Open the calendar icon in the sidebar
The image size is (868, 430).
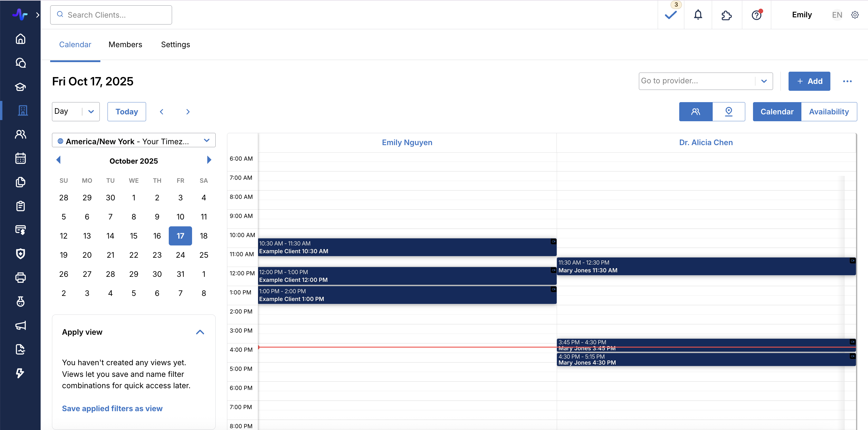click(x=21, y=158)
